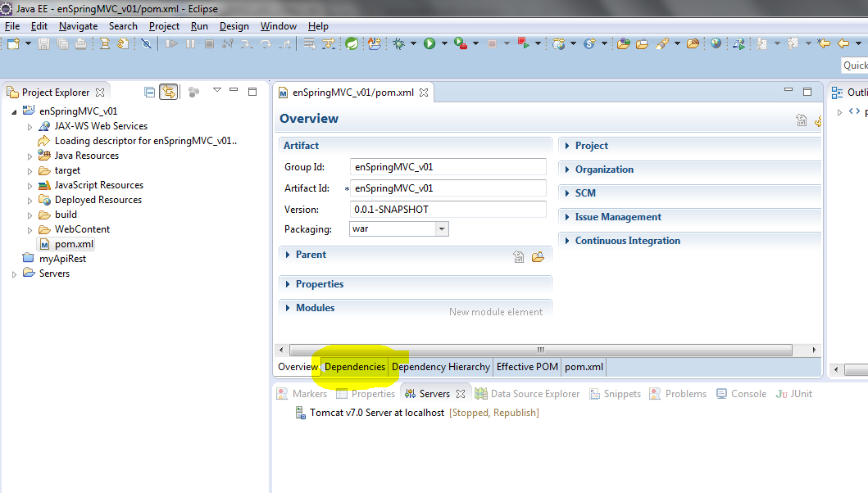The image size is (868, 493).
Task: Select the WebContent folder
Action: click(x=82, y=229)
